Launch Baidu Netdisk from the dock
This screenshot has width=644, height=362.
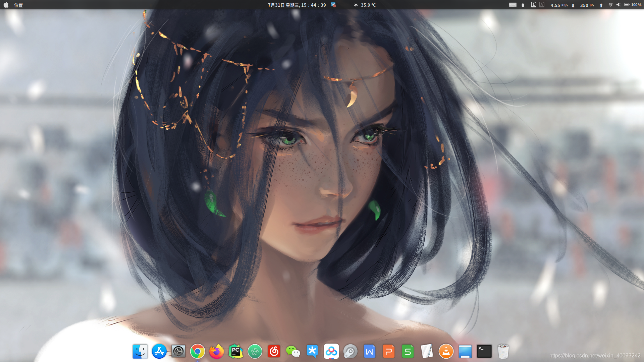(331, 351)
